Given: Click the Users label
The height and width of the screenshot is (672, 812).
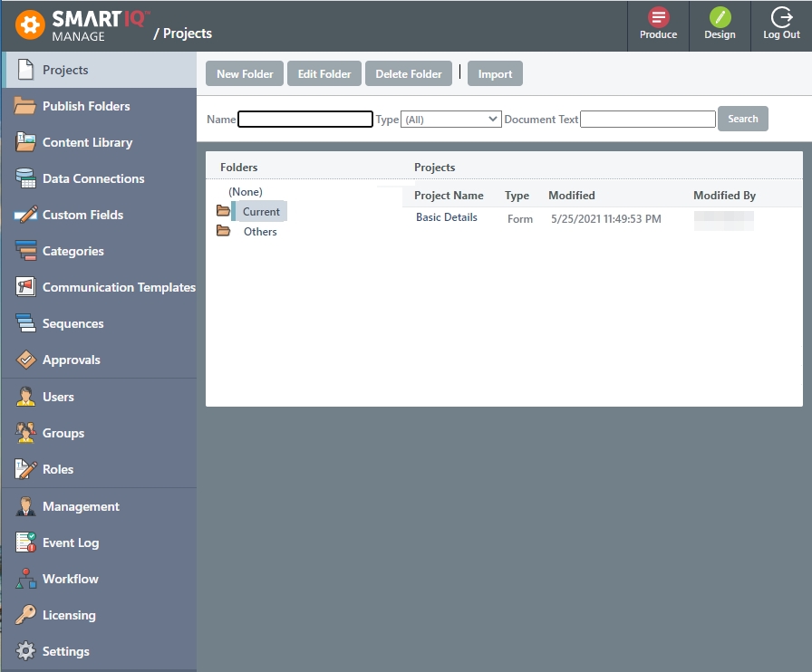Looking at the screenshot, I should 58,397.
